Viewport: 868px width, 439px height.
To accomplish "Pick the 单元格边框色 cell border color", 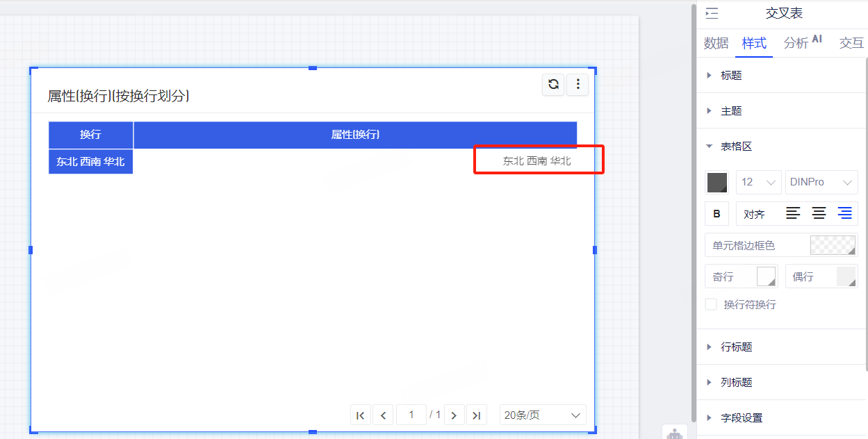I will 833,245.
